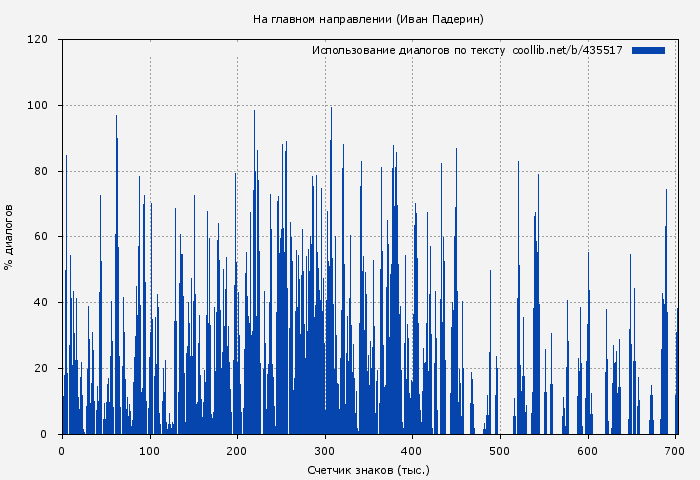Select the '% диалогов' vertical axis label
Viewport: 700px width, 480px height.
point(9,237)
